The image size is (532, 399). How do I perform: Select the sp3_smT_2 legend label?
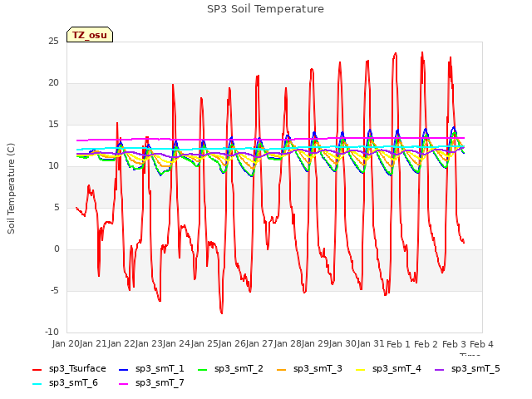click(239, 369)
